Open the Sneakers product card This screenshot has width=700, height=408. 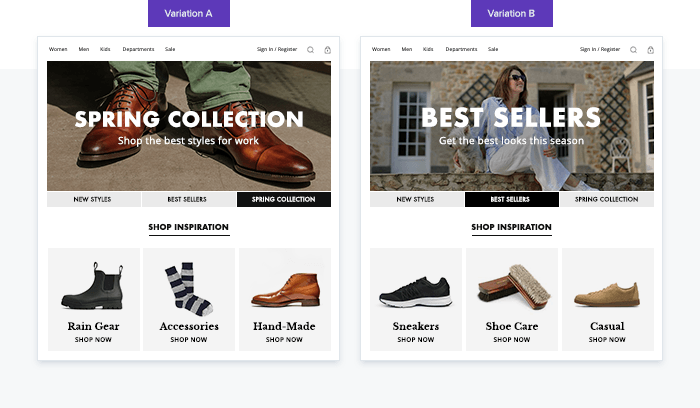click(416, 299)
